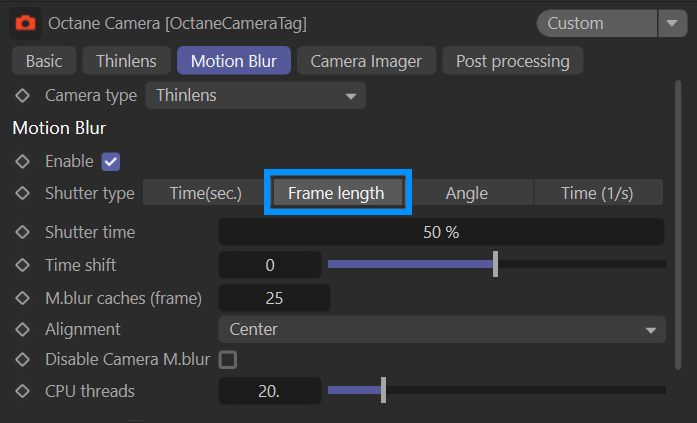
Task: Uncheck the motion blur Enable checkbox
Action: click(x=111, y=161)
